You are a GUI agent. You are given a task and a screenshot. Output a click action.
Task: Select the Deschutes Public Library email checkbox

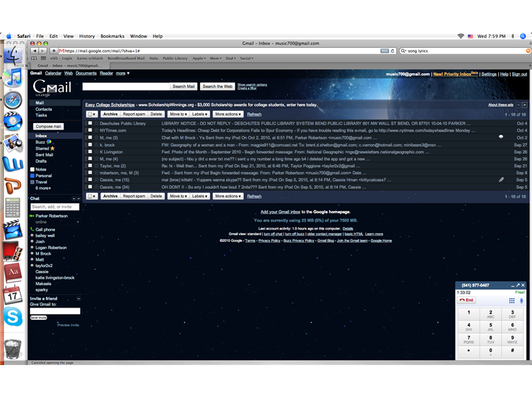90,123
